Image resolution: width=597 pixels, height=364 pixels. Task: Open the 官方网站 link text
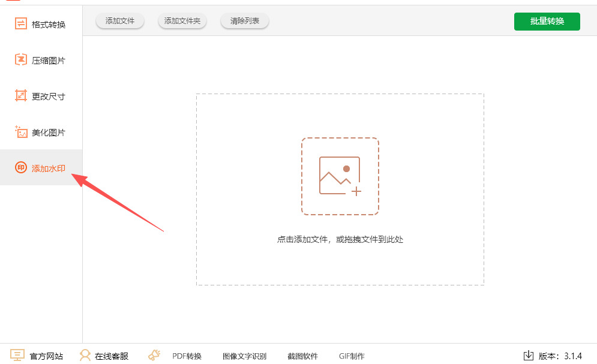[46, 356]
